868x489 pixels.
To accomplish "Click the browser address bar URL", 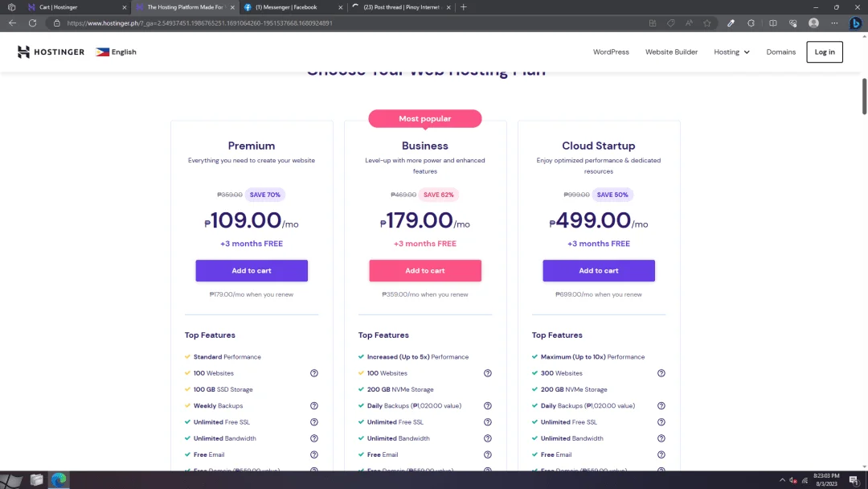I will [x=199, y=23].
